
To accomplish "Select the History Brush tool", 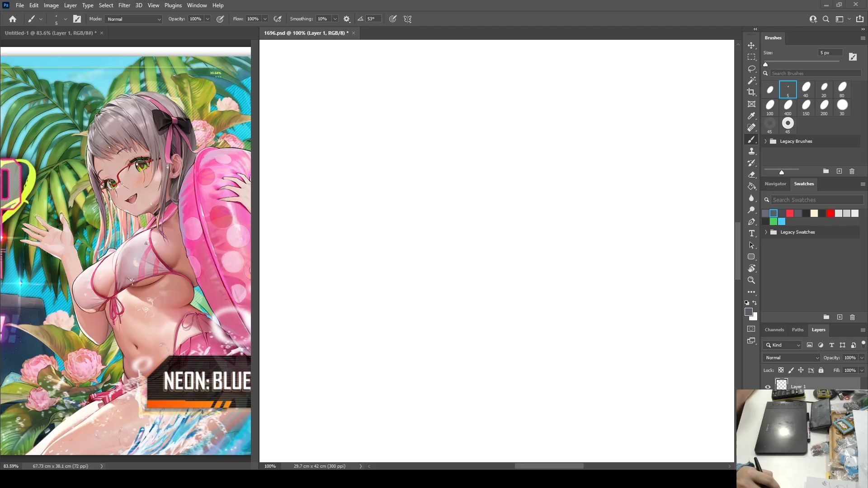I will pyautogui.click(x=751, y=163).
